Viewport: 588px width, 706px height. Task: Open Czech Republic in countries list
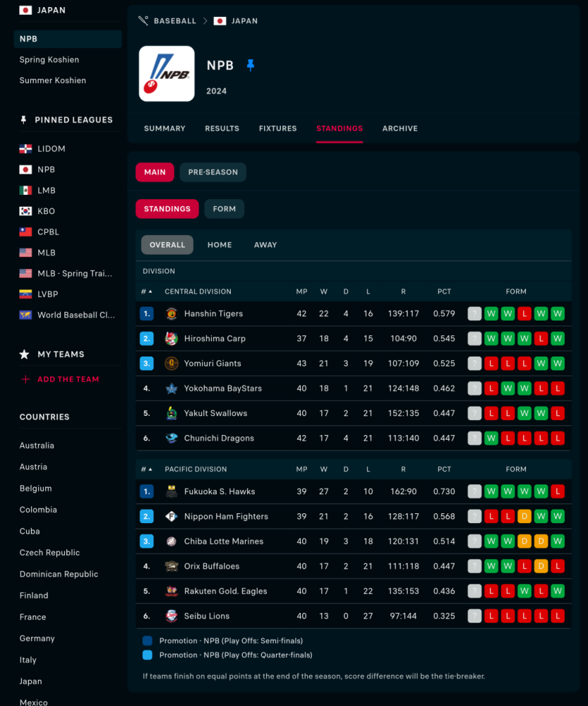coord(49,553)
